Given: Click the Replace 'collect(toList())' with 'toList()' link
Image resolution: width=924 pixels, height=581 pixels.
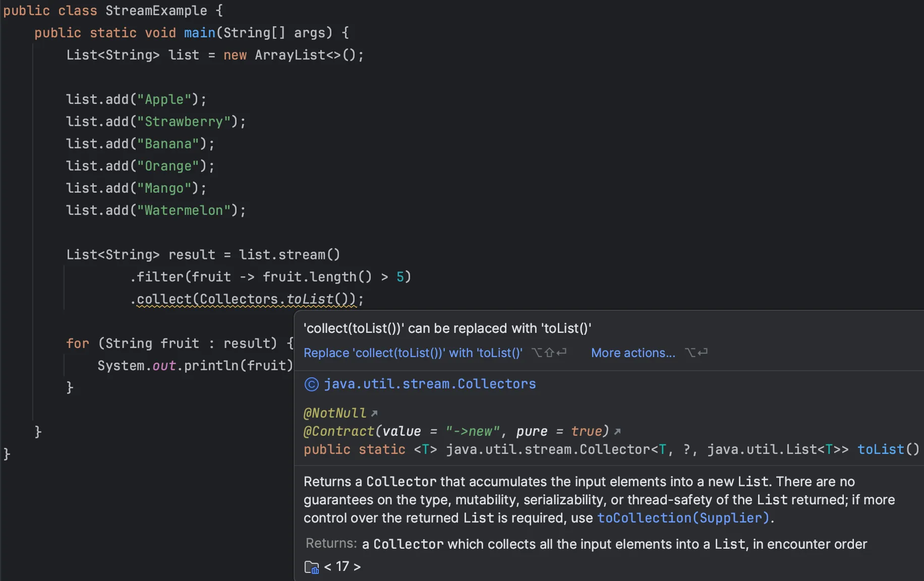Looking at the screenshot, I should click(413, 353).
